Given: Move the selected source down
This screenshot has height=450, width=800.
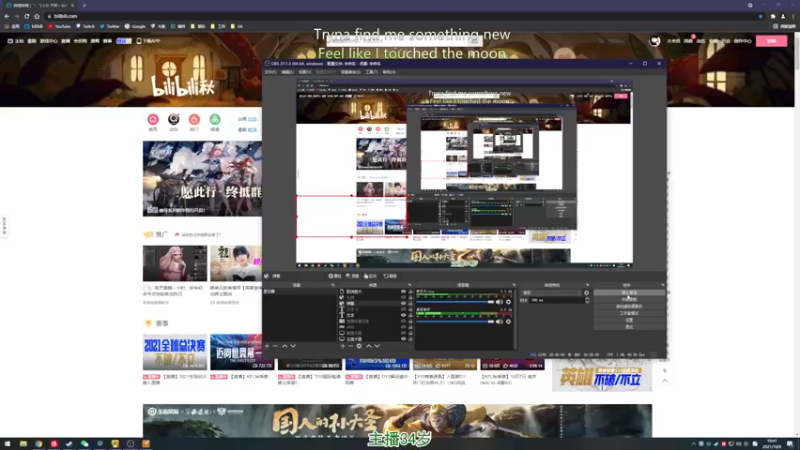Looking at the screenshot, I should pyautogui.click(x=377, y=346).
